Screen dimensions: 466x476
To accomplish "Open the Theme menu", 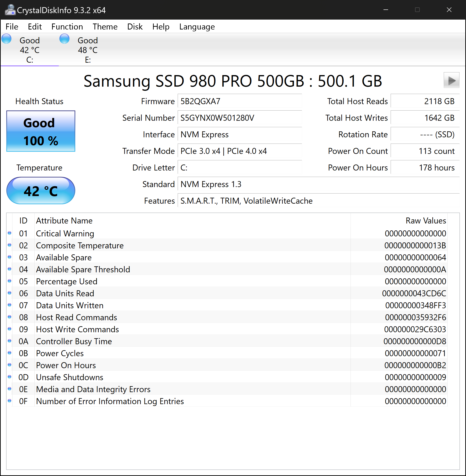I will pyautogui.click(x=105, y=26).
